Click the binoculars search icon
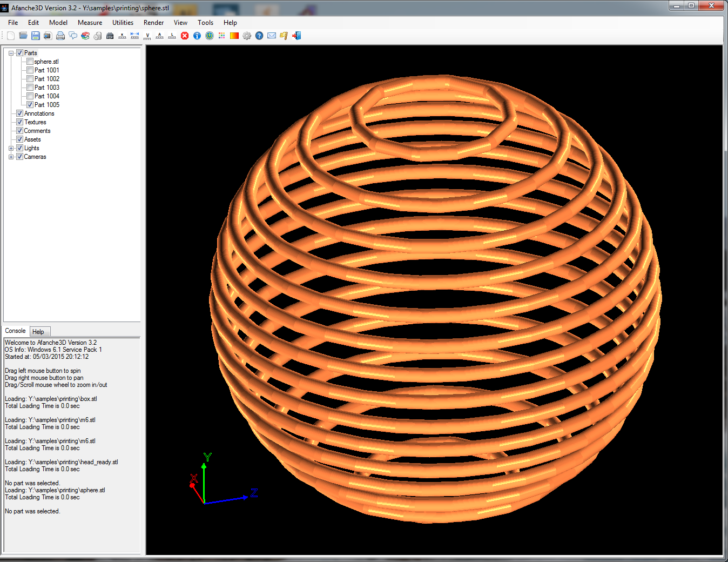Viewport: 728px width, 562px height. [110, 36]
